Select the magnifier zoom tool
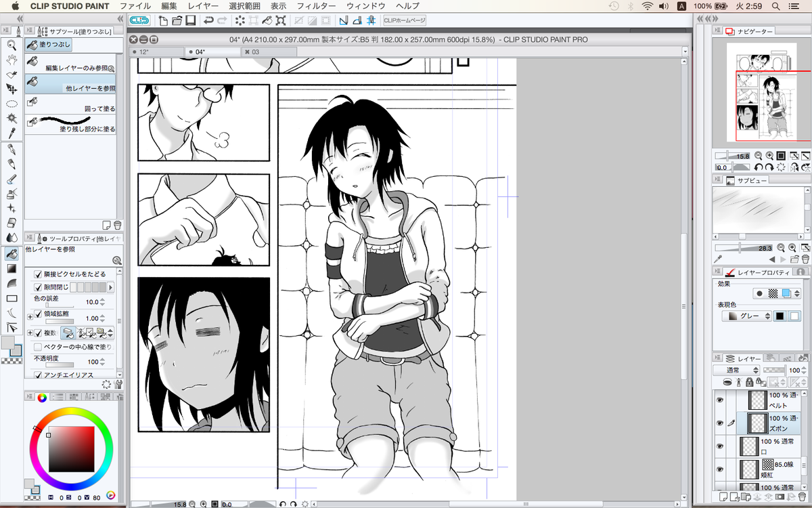 coord(12,45)
